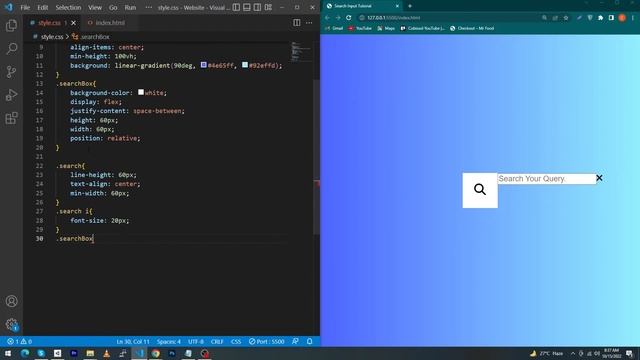Open the Source Control view

(x=11, y=72)
